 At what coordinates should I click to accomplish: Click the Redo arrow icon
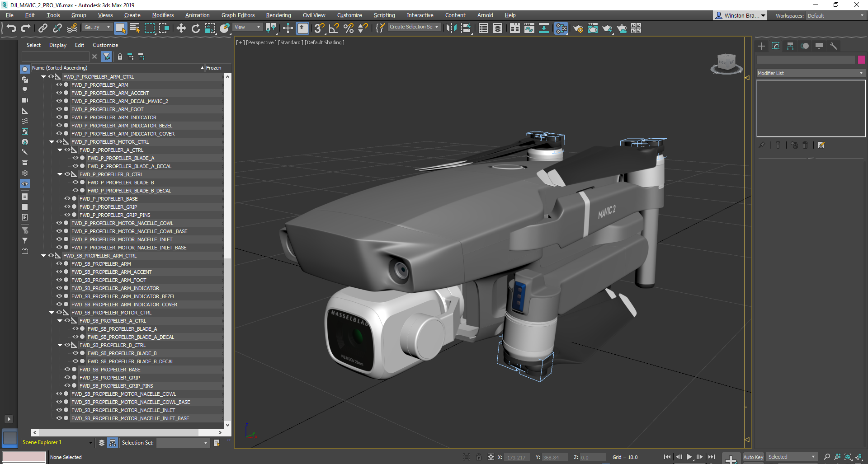pyautogui.click(x=25, y=28)
